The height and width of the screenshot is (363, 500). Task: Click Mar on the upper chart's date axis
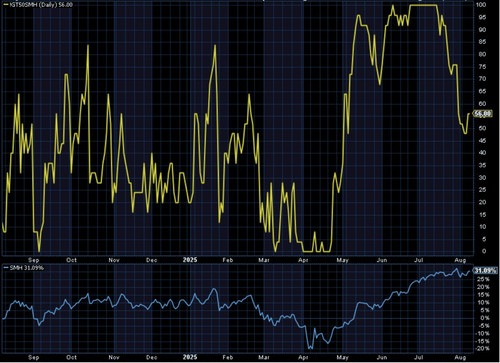pos(264,260)
